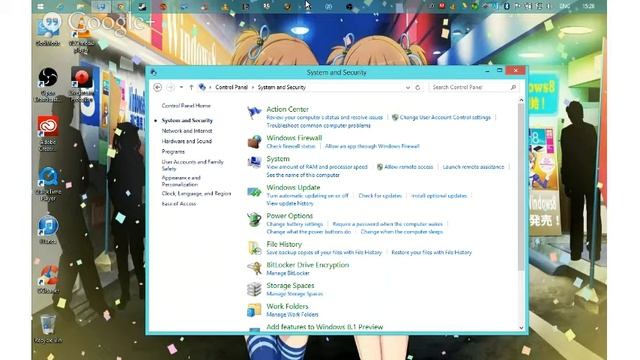Expand the address bar history dropdown
This screenshot has height=360, width=640.
[407, 87]
